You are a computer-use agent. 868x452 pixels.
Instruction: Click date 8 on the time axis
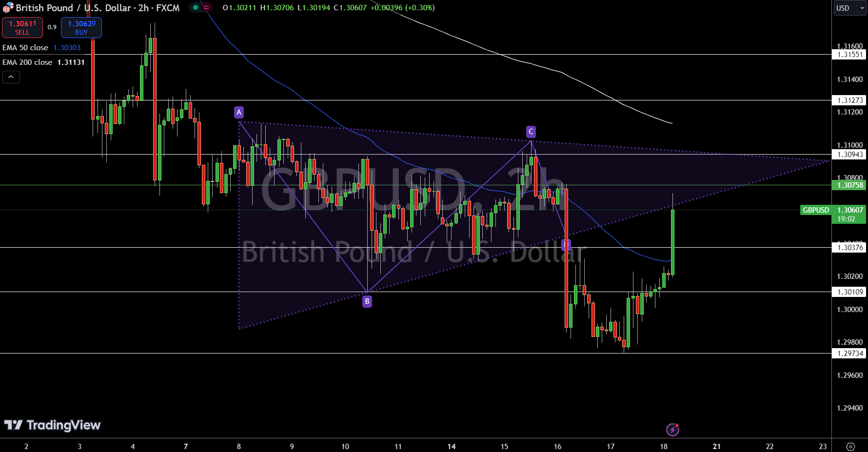point(239,446)
